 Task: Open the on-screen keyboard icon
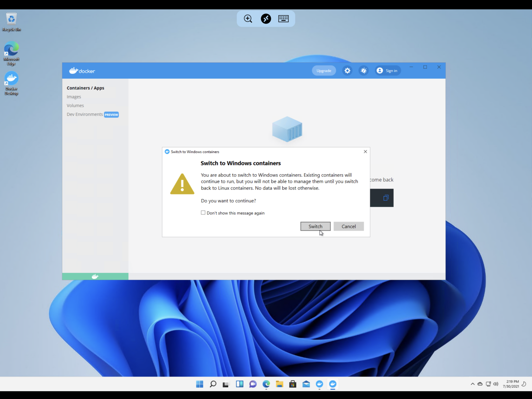[x=283, y=19]
